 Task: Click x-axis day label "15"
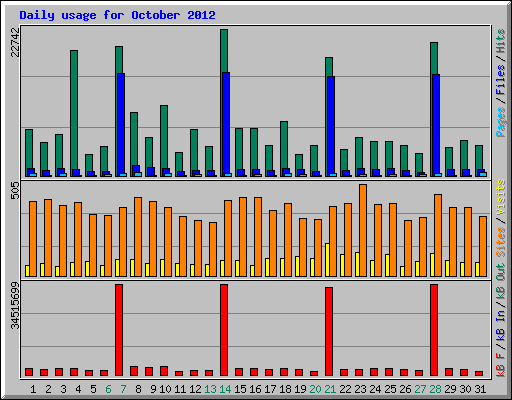click(x=240, y=389)
